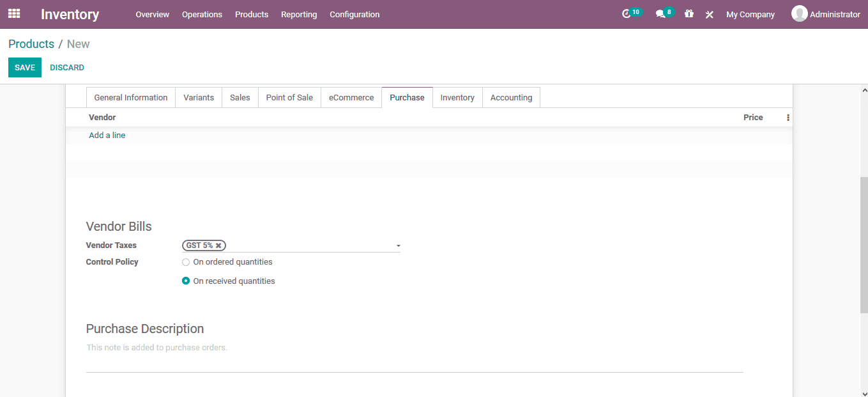Open the developer tools wrench icon
The width and height of the screenshot is (868, 397).
pos(709,13)
